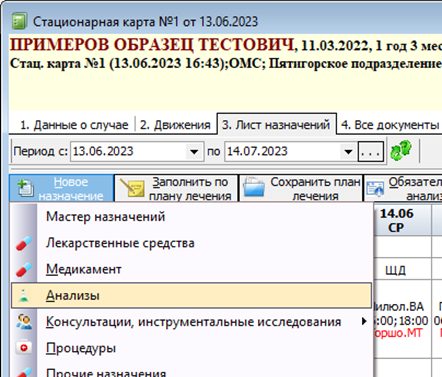Click the Анализы flask icon
The width and height of the screenshot is (442, 377).
pyautogui.click(x=23, y=296)
